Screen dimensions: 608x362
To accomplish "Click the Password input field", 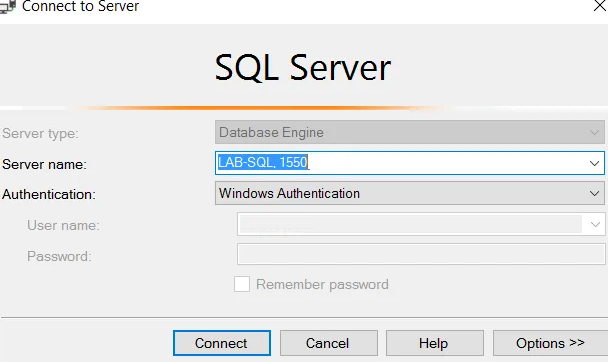I will point(421,254).
